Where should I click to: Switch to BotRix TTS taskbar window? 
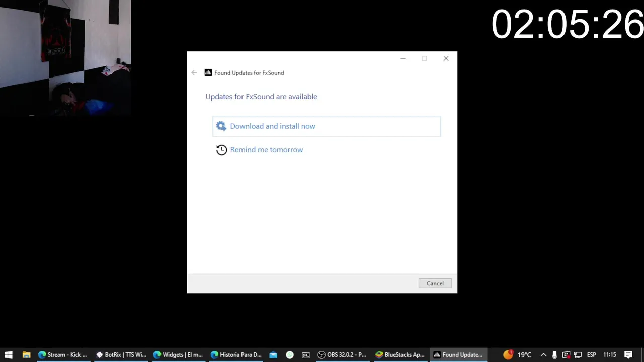[x=121, y=355]
